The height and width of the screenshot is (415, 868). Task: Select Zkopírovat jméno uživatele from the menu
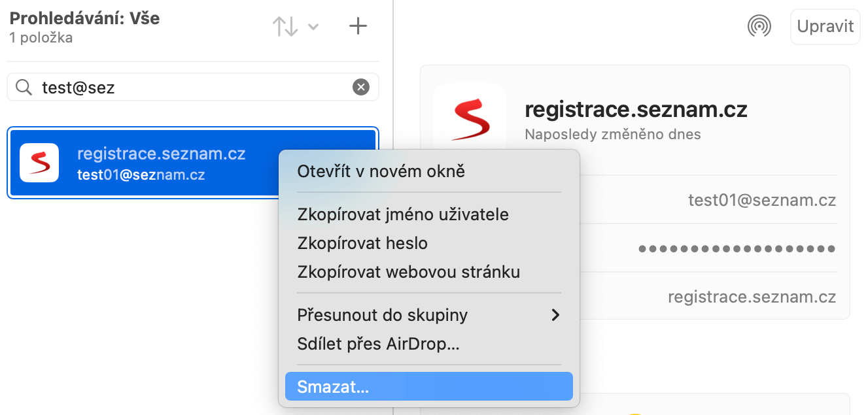pos(403,214)
